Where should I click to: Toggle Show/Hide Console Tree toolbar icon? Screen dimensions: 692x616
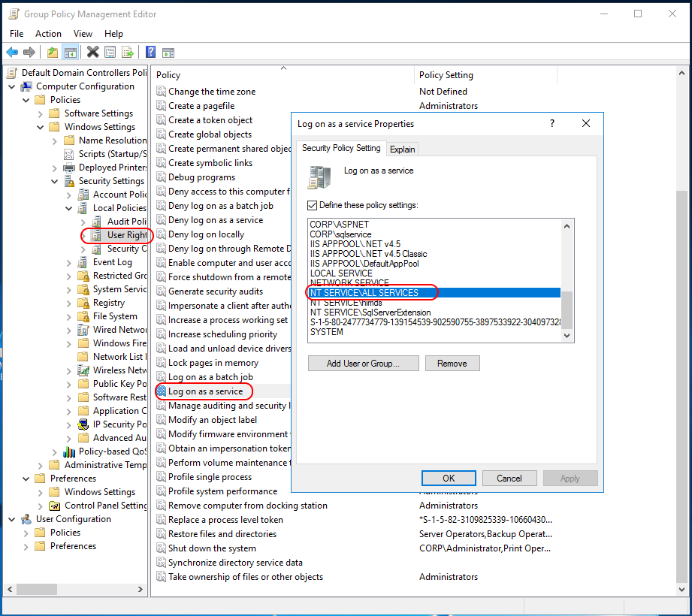(70, 52)
